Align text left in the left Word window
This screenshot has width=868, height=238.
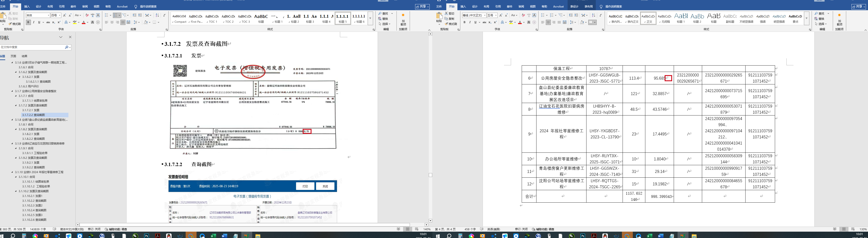(107, 22)
